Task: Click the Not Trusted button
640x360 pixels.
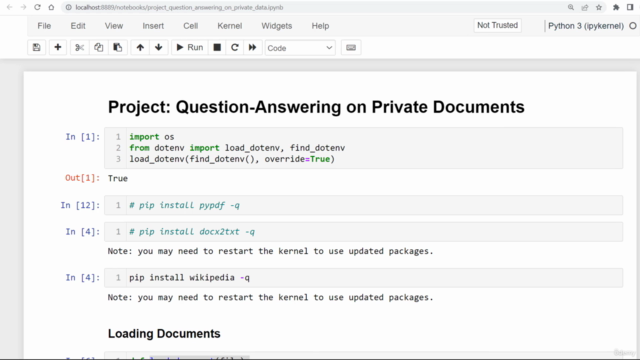Action: pyautogui.click(x=498, y=25)
